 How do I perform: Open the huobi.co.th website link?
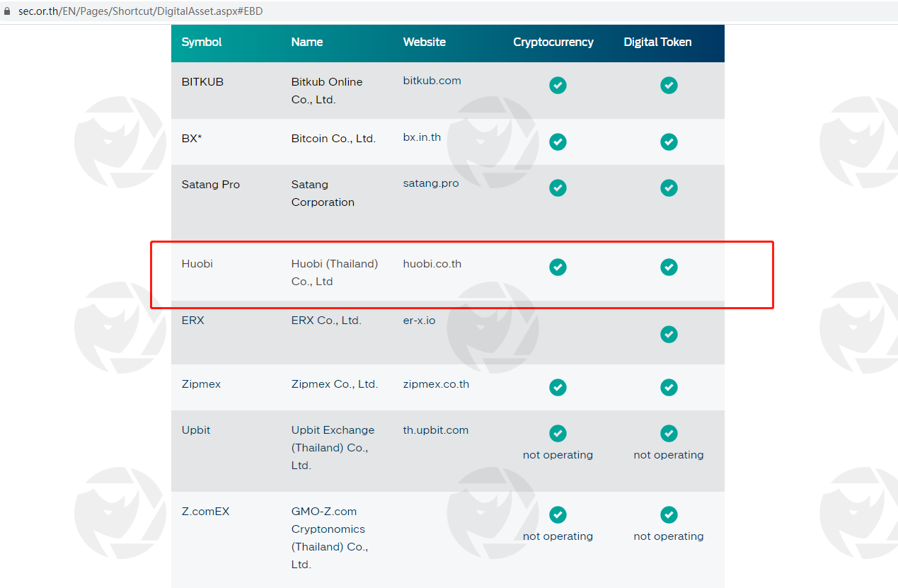432,264
